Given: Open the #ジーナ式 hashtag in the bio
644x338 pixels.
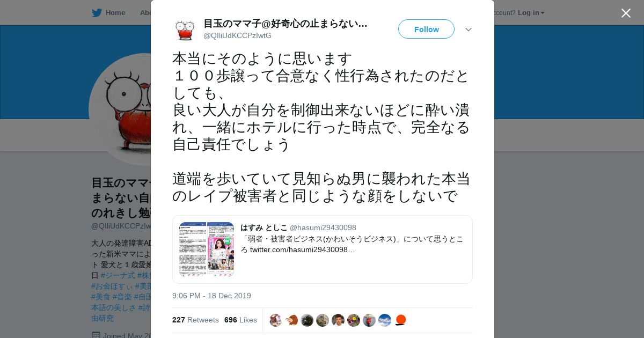Looking at the screenshot, I should 118,275.
